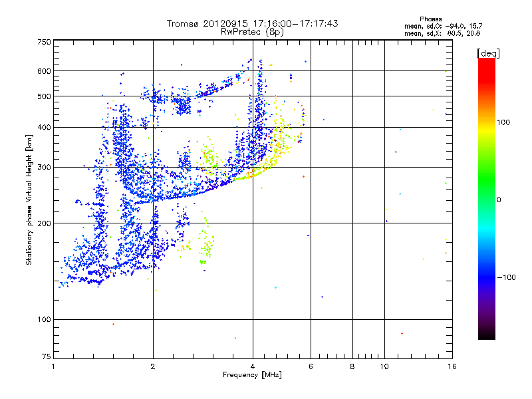Click the colorbar tick label '-100'

click(506, 277)
